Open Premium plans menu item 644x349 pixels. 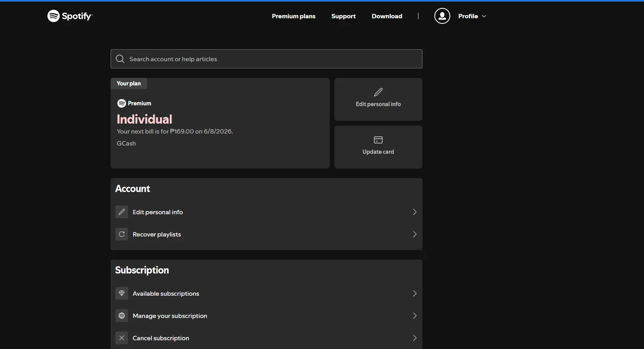(294, 16)
